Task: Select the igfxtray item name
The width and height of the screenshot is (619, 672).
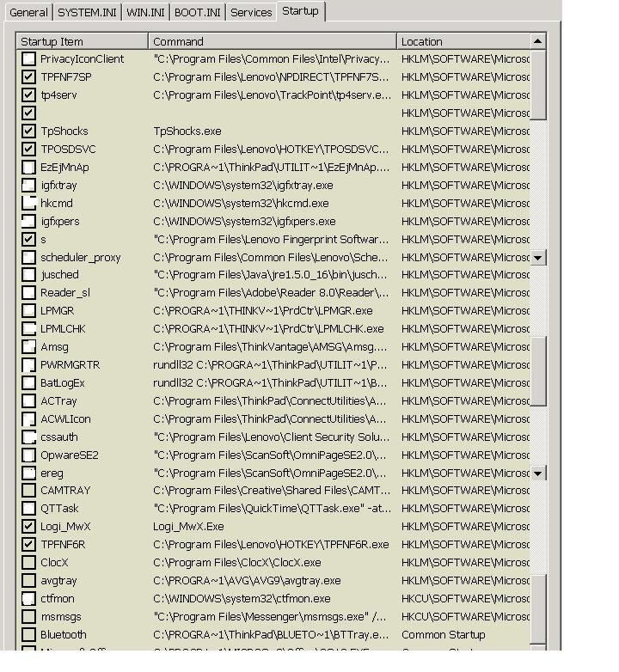Action: tap(58, 185)
